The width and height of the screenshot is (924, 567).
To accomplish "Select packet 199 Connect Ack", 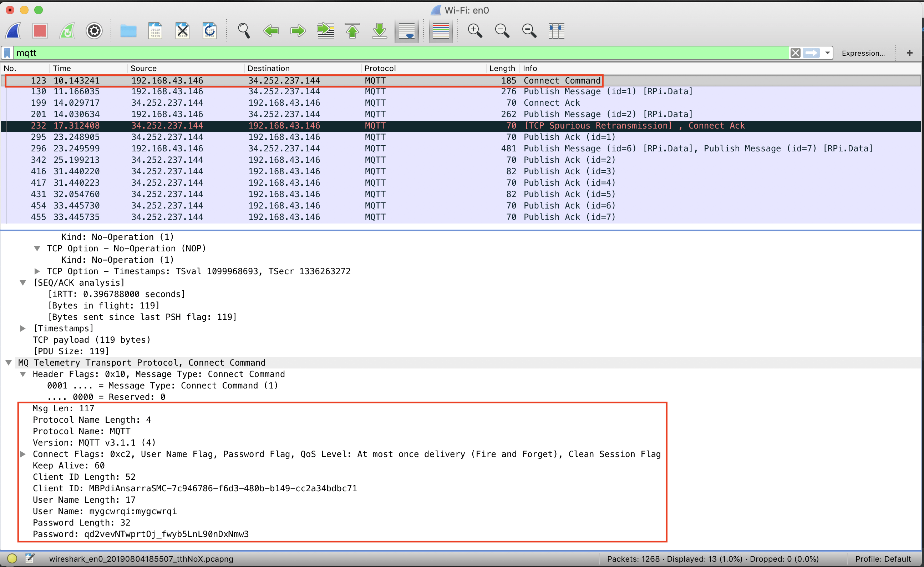I will tap(461, 103).
